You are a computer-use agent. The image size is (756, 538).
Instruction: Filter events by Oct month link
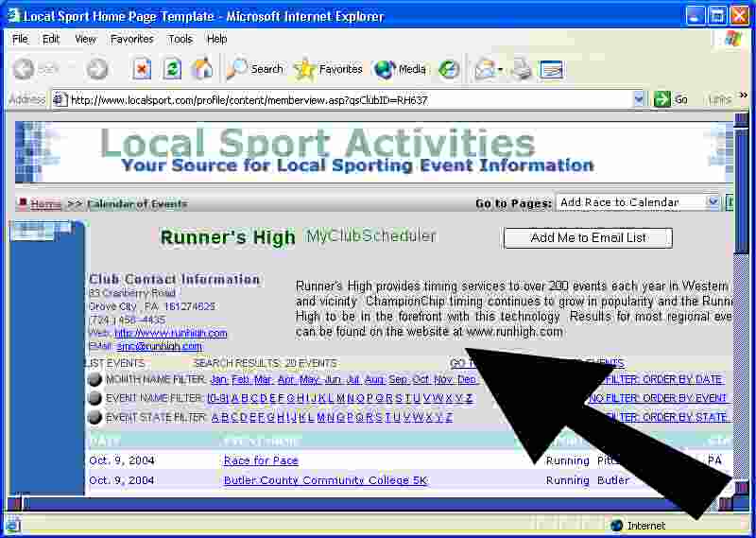pos(421,380)
